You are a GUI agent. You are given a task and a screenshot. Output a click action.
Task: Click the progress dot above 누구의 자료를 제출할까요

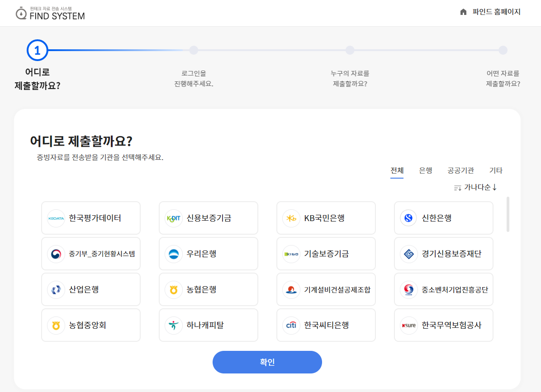click(x=350, y=50)
